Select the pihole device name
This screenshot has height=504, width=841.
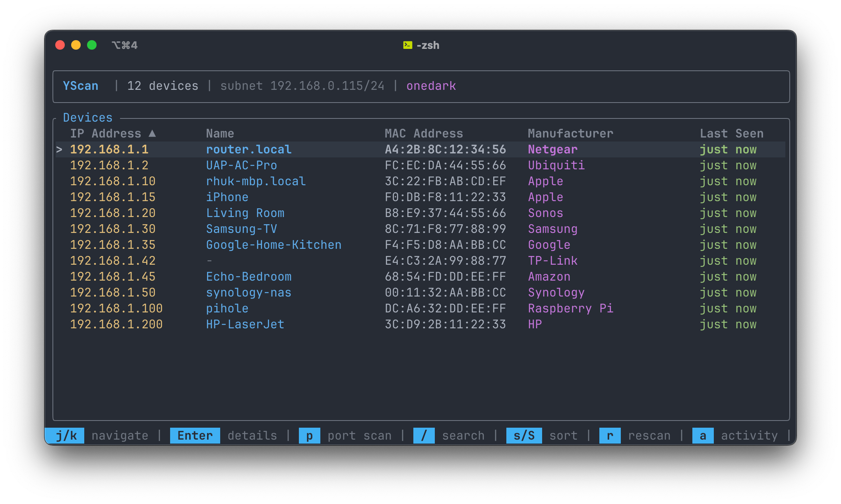(227, 308)
